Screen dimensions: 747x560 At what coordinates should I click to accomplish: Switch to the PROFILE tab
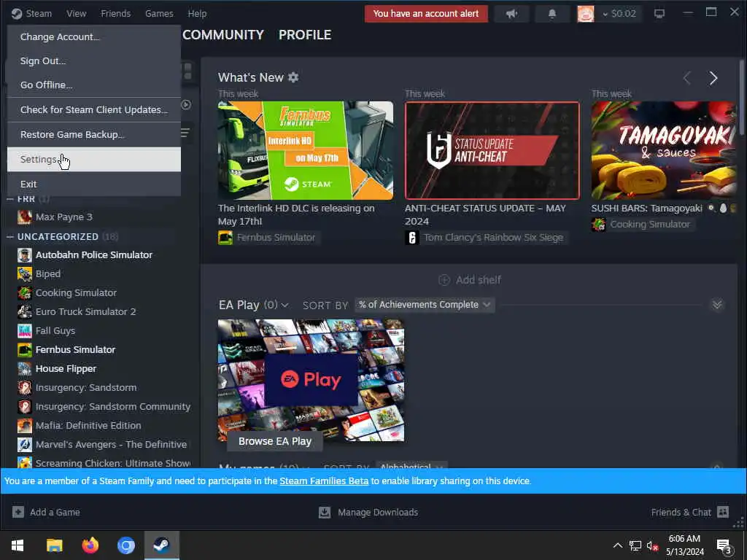(305, 35)
